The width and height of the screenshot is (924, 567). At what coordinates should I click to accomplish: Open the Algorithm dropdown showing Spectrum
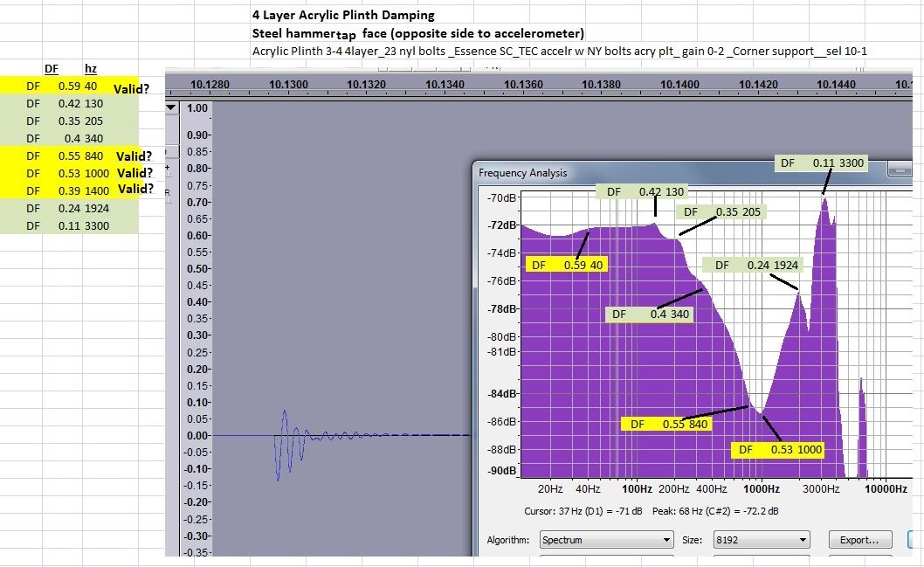click(606, 540)
